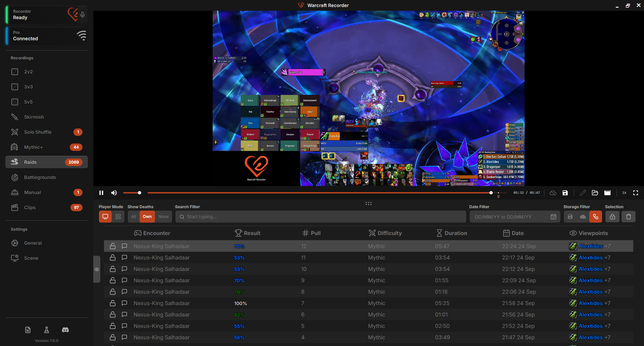Click the Selection lock button
The width and height of the screenshot is (644, 346).
[x=612, y=217]
